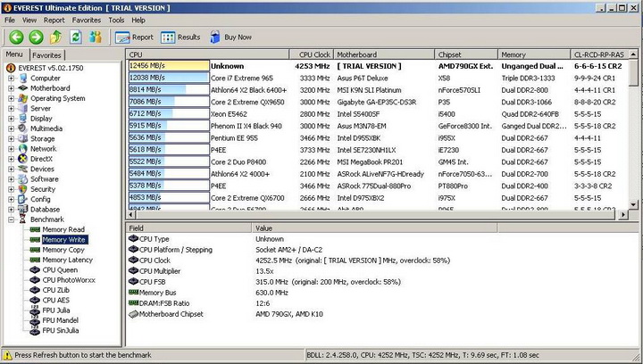
Task: Select the DirectX icon in the tree
Action: 23,159
